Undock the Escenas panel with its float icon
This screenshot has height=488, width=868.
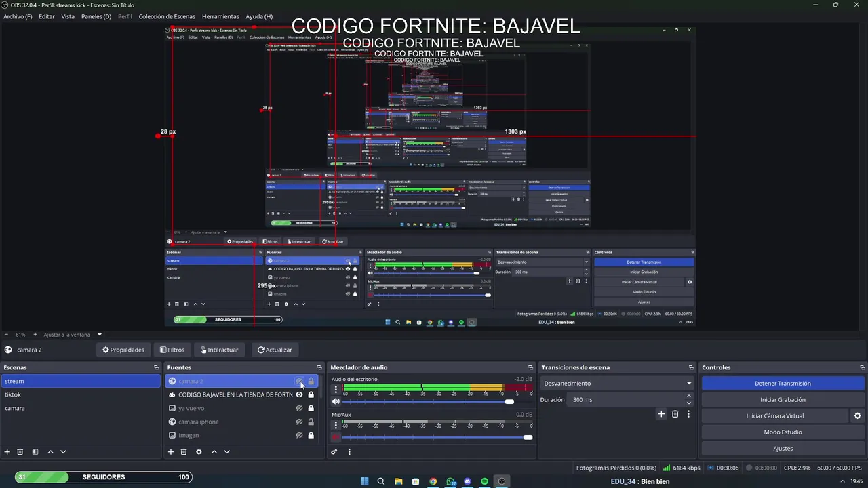pos(156,367)
